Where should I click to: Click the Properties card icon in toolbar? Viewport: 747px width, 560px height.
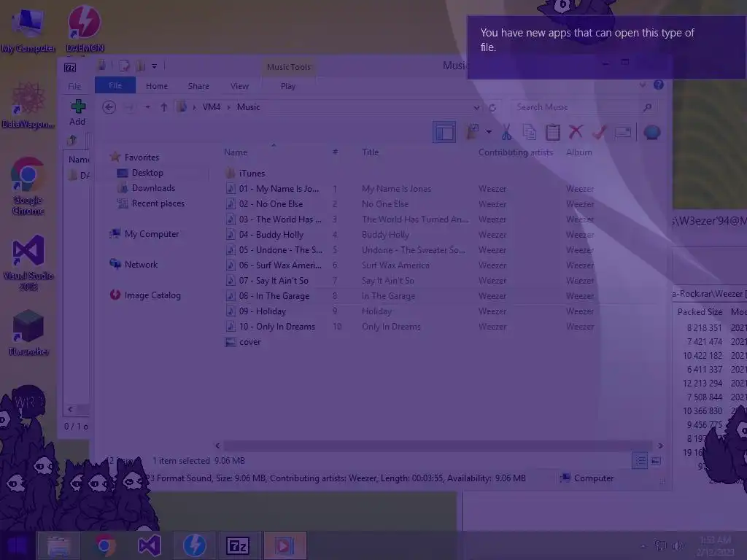pos(623,132)
